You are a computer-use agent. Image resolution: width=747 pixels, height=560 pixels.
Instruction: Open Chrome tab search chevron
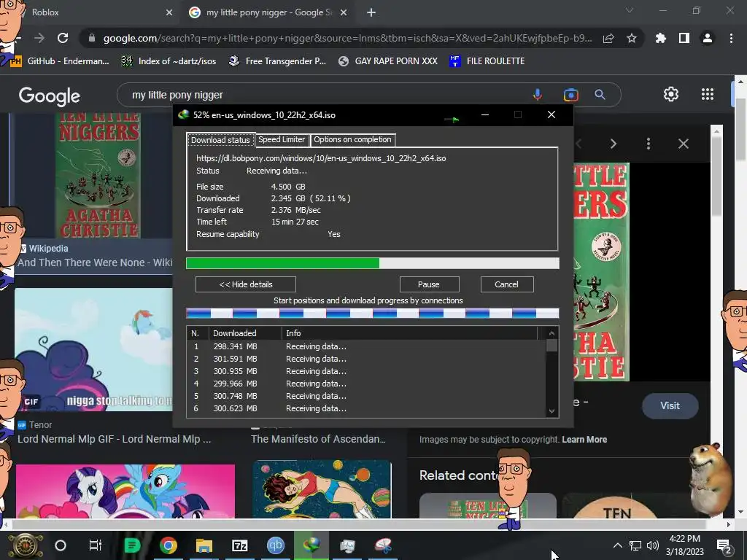[630, 10]
